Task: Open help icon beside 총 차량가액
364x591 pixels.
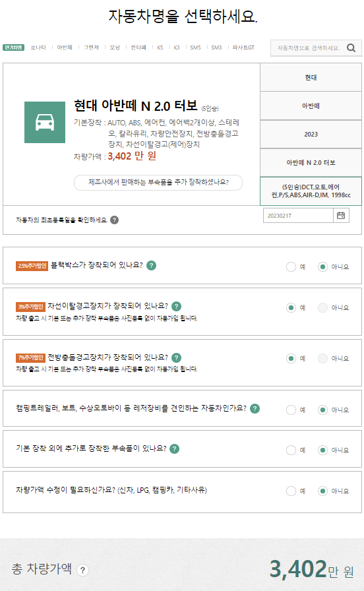Action: click(83, 570)
